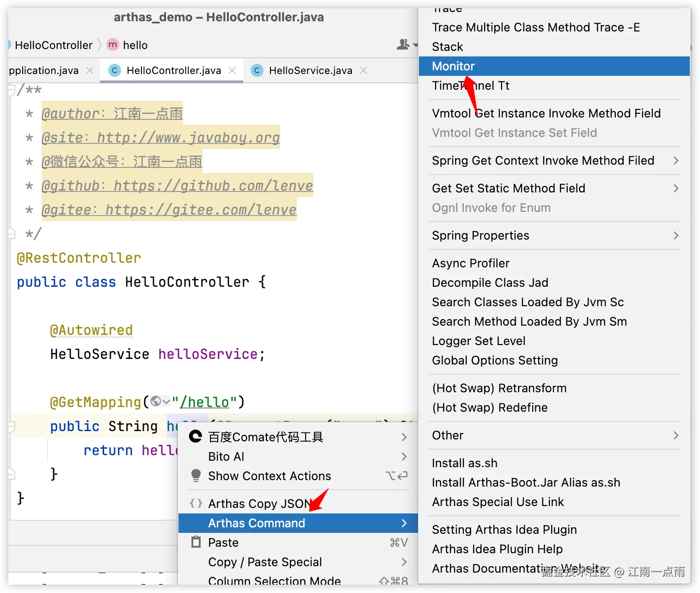The height and width of the screenshot is (593, 700).
Task: Open Global Options Setting
Action: click(554, 360)
